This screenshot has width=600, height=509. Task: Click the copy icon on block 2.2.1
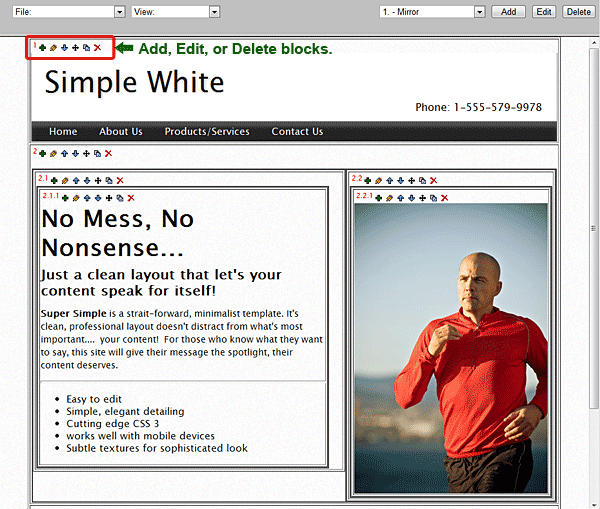[433, 198]
